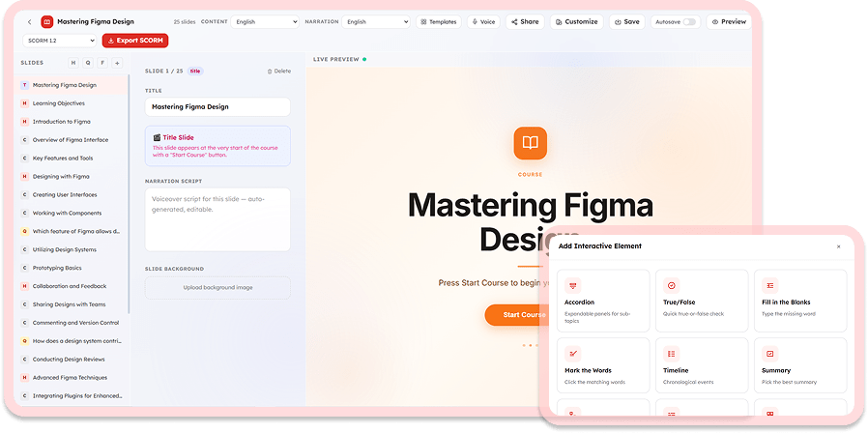Edit the slide Title input field
Screen dimensions: 868x433
[x=217, y=107]
